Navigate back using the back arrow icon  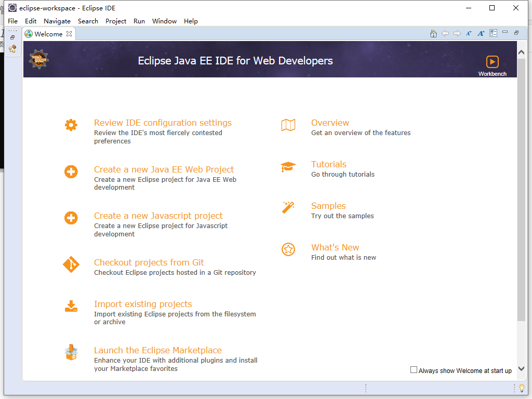pyautogui.click(x=445, y=33)
